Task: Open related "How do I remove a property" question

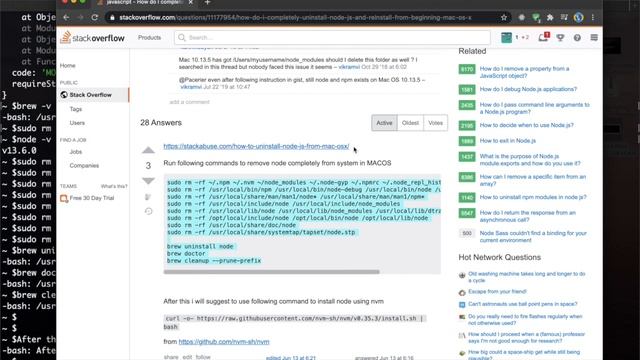Action: coord(524,72)
